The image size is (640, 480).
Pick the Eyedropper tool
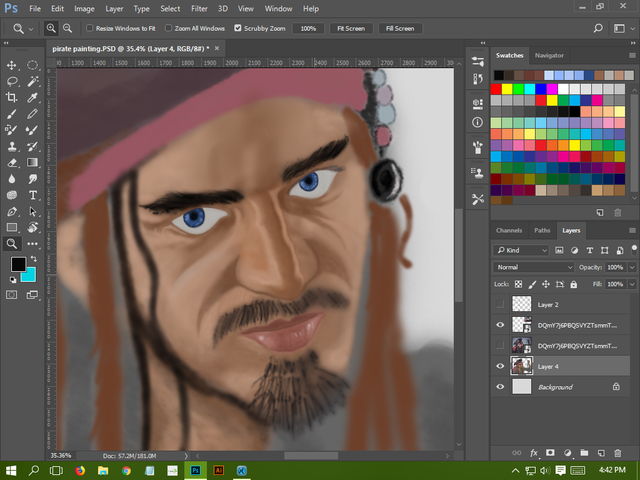pos(33,97)
